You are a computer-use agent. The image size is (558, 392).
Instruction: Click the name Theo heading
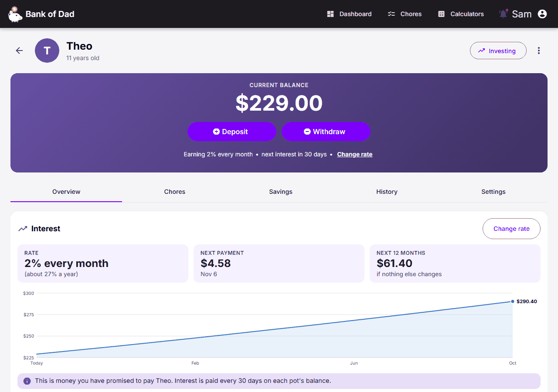coord(79,46)
